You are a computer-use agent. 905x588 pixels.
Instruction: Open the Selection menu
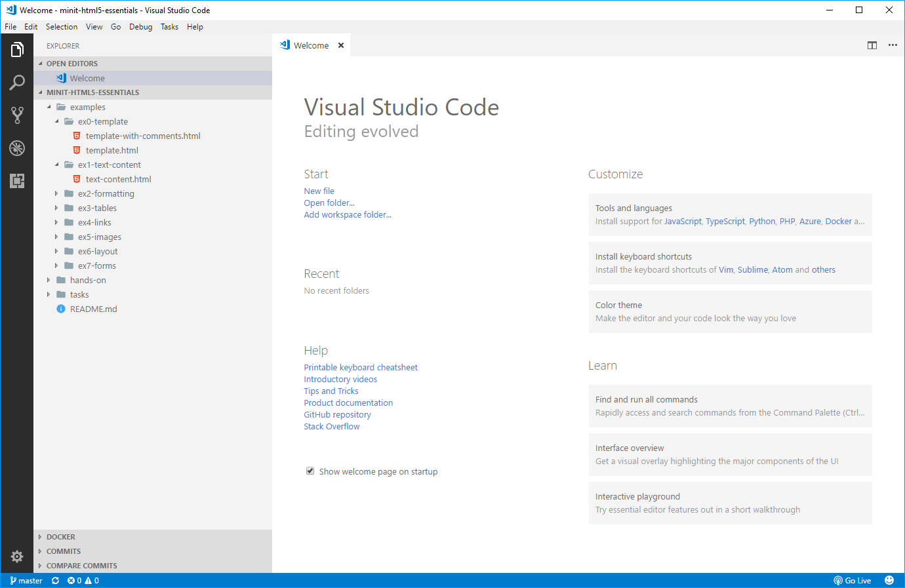62,27
